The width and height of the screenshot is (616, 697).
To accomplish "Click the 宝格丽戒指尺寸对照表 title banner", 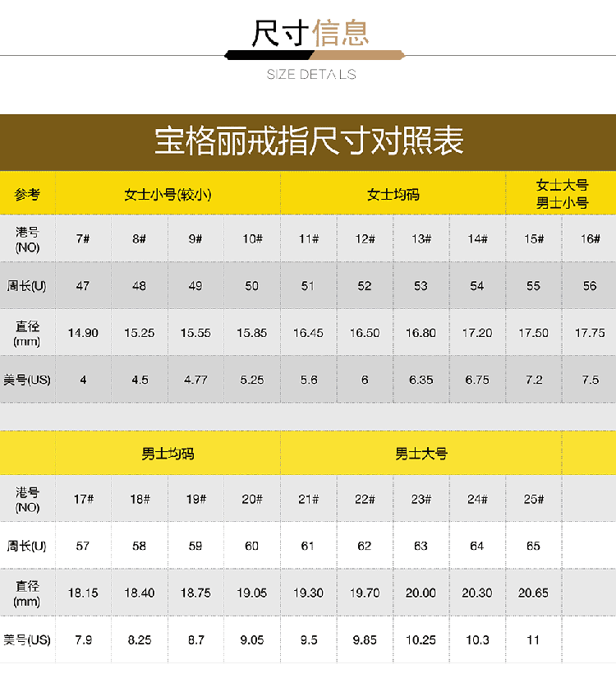I will pyautogui.click(x=308, y=141).
